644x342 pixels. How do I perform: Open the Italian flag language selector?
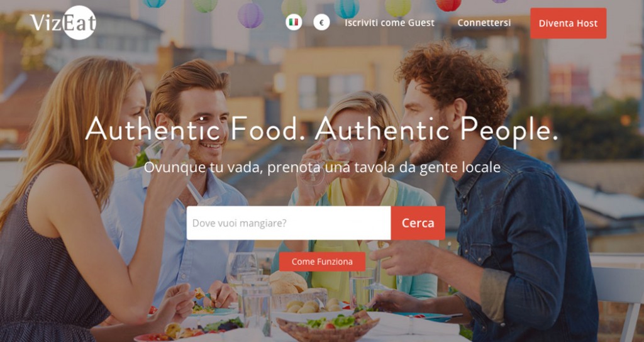[x=294, y=22]
